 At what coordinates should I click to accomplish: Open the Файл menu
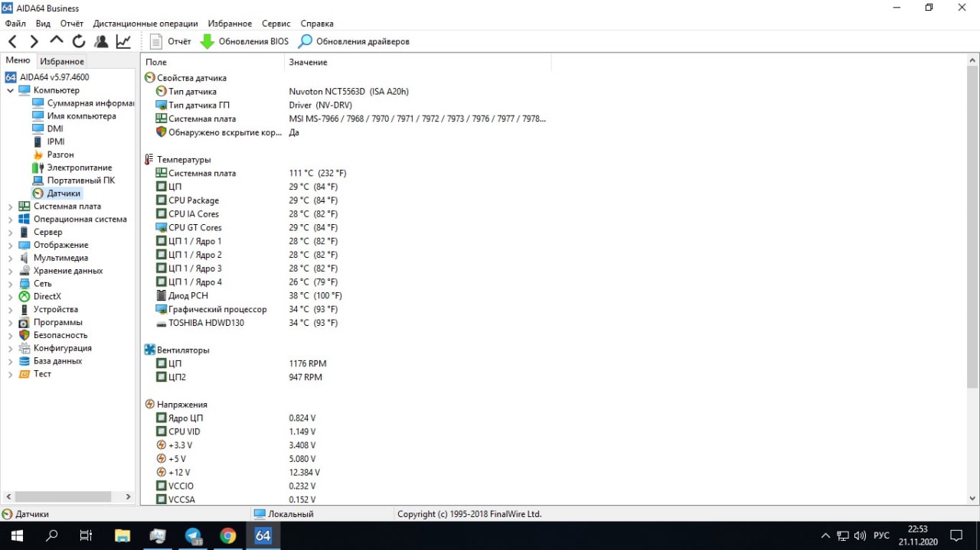coord(15,24)
